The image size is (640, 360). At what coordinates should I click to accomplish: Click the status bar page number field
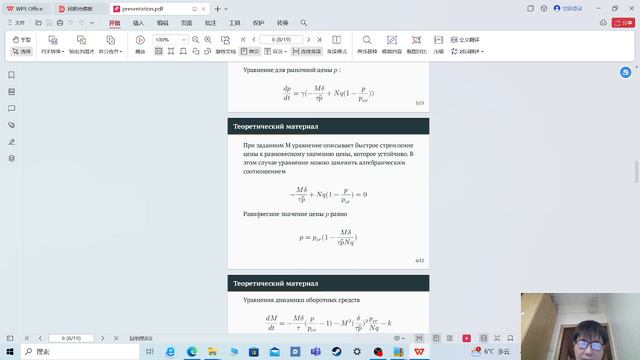click(x=71, y=338)
